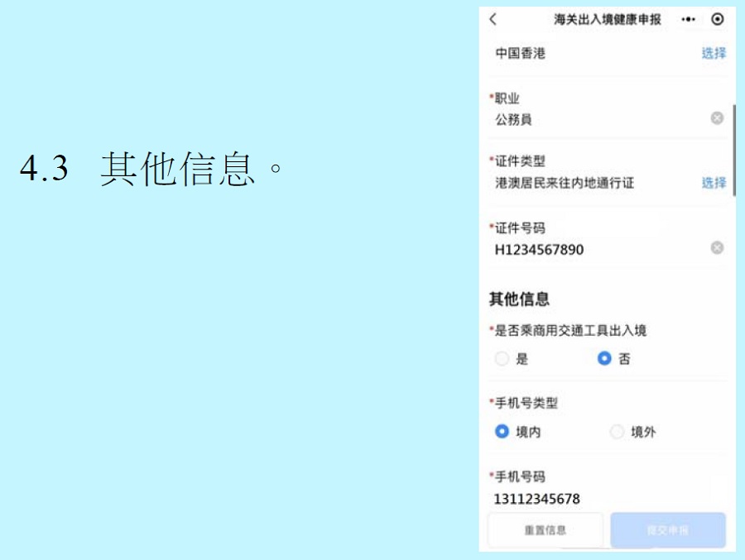Click the circular mini program close icon
The height and width of the screenshot is (560, 745).
717,19
